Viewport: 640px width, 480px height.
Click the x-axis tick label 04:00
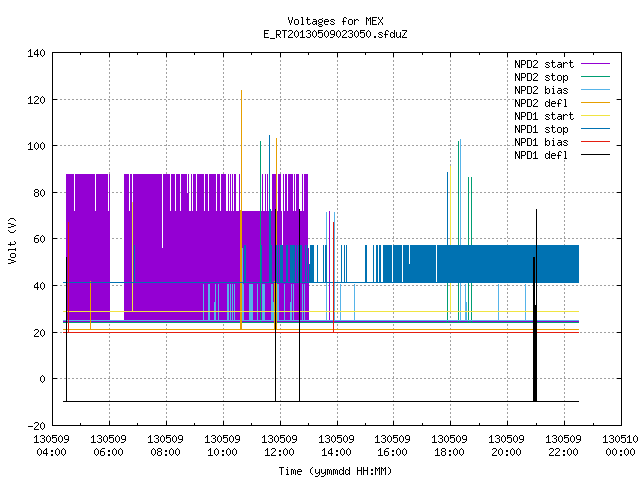[x=51, y=453]
